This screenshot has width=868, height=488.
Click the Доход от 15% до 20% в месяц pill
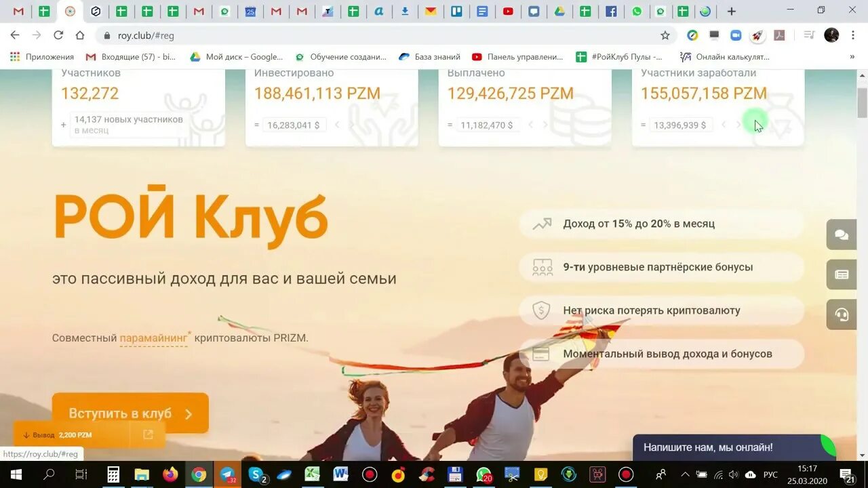pyautogui.click(x=662, y=224)
